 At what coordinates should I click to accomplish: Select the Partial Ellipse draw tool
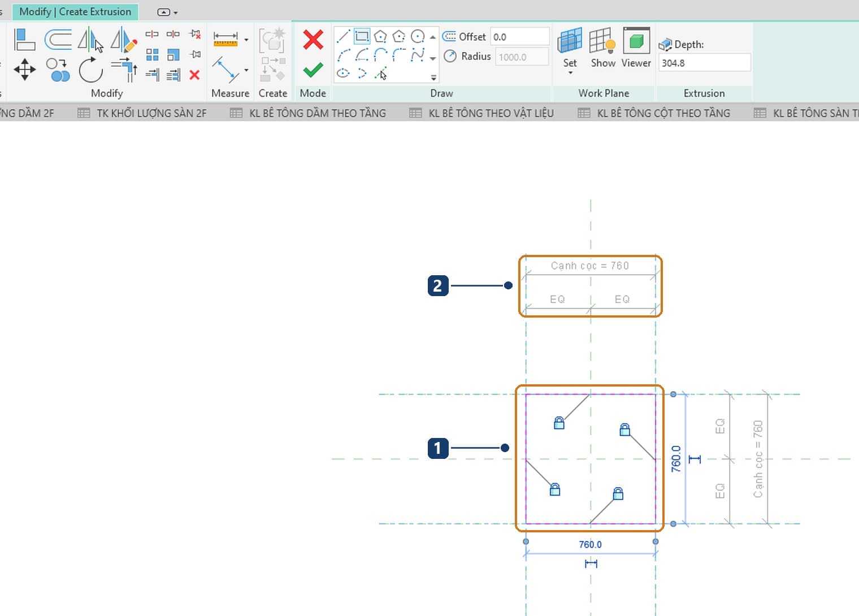362,73
